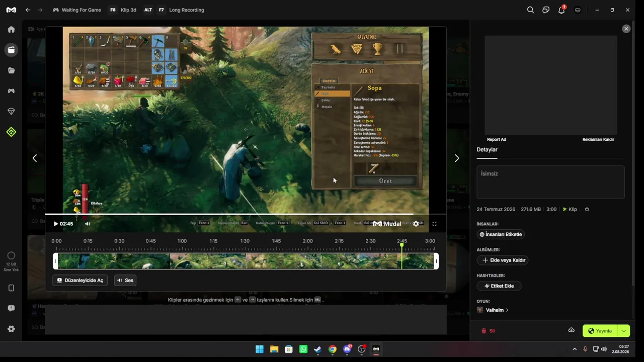Viewport: 644px width, 362px height.
Task: Expand the Yayınla dropdown arrow
Action: pyautogui.click(x=624, y=331)
